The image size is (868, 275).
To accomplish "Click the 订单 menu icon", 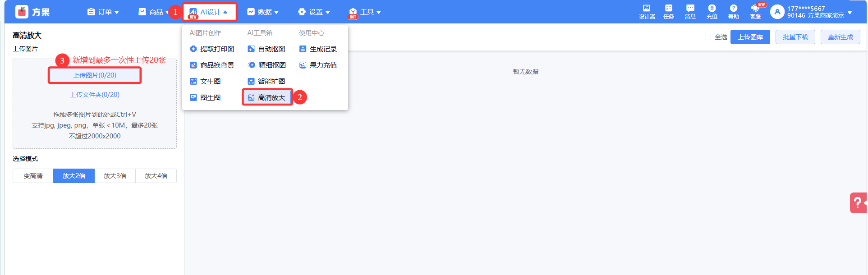I will coord(91,12).
